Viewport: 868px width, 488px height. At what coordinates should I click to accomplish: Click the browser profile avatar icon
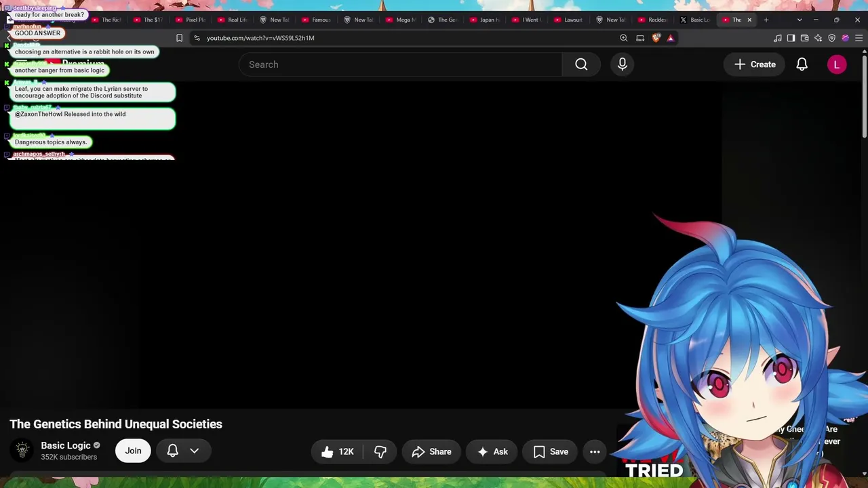coord(845,38)
